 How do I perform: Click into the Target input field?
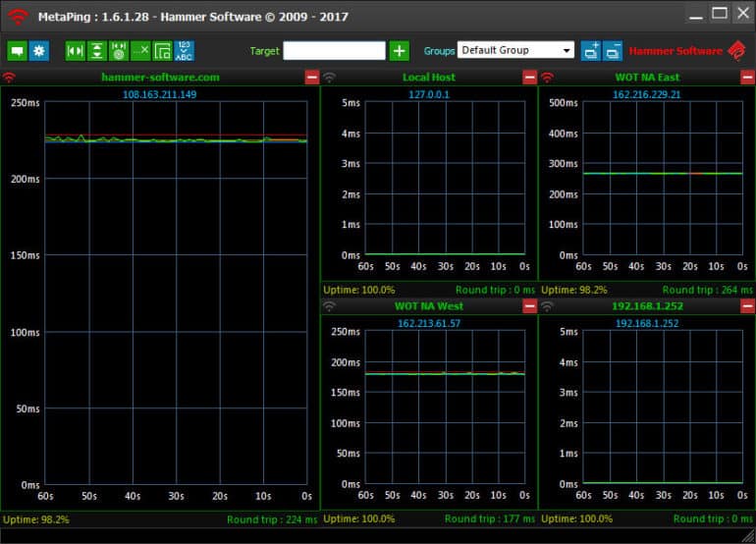click(x=334, y=51)
